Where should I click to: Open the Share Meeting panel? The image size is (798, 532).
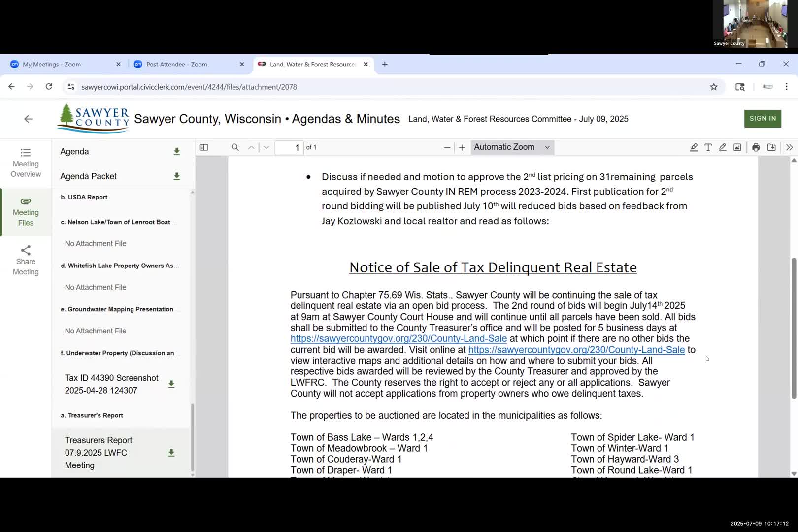tap(26, 261)
